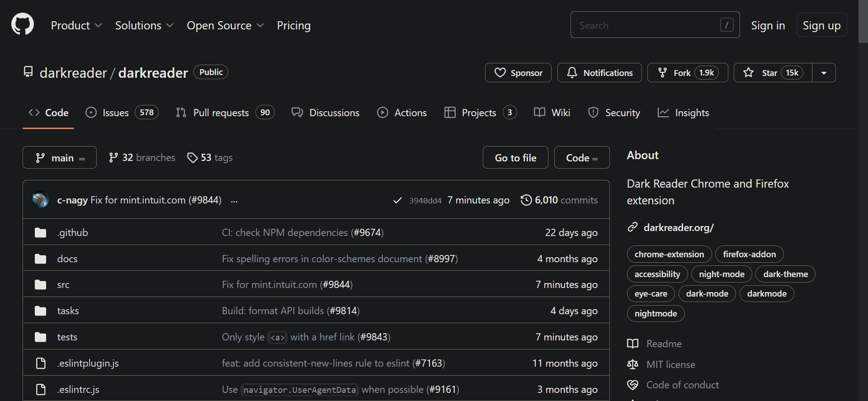868x401 pixels.
Task: Click the Sponsor button
Action: point(518,73)
